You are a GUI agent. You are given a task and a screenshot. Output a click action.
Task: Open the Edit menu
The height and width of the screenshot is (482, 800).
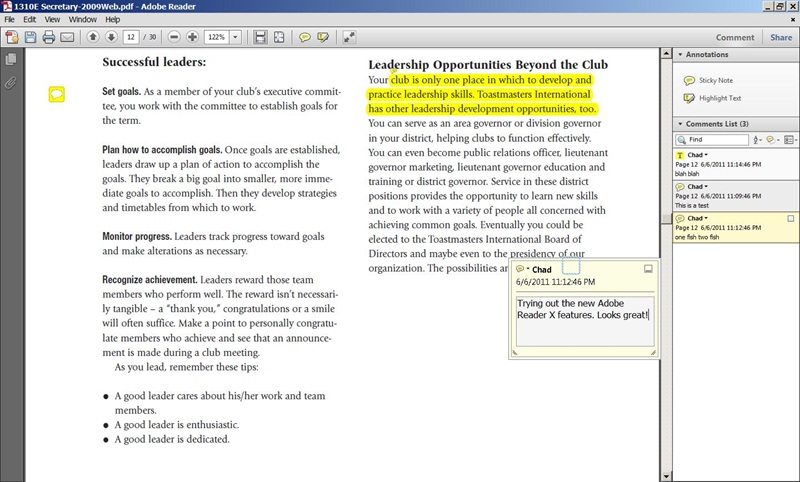point(30,19)
